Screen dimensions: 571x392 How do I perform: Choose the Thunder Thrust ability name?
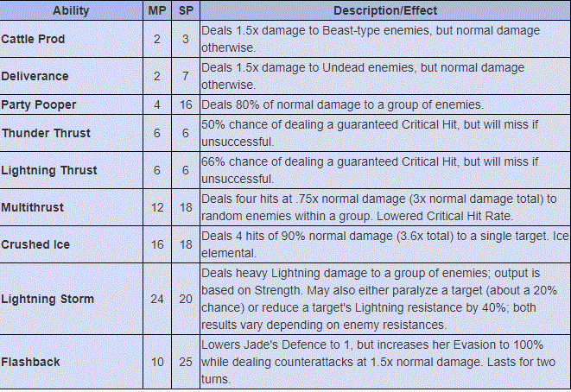pos(43,134)
